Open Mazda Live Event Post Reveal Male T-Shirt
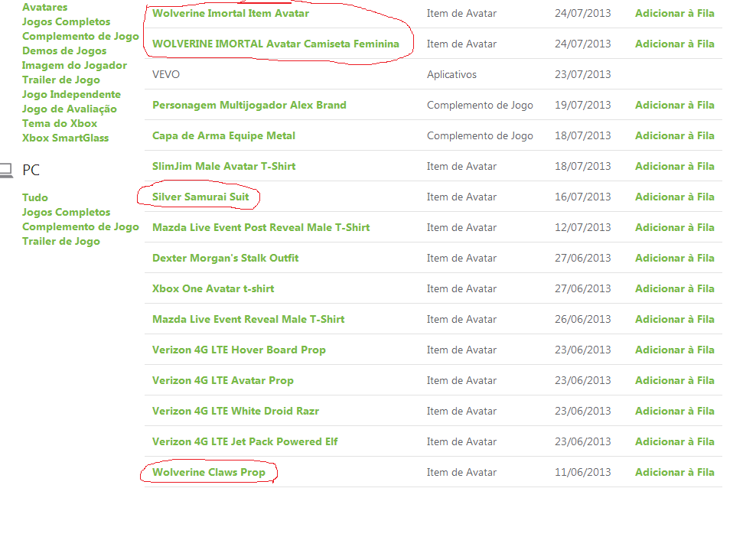Screen dimensions: 756x537 (x=261, y=227)
